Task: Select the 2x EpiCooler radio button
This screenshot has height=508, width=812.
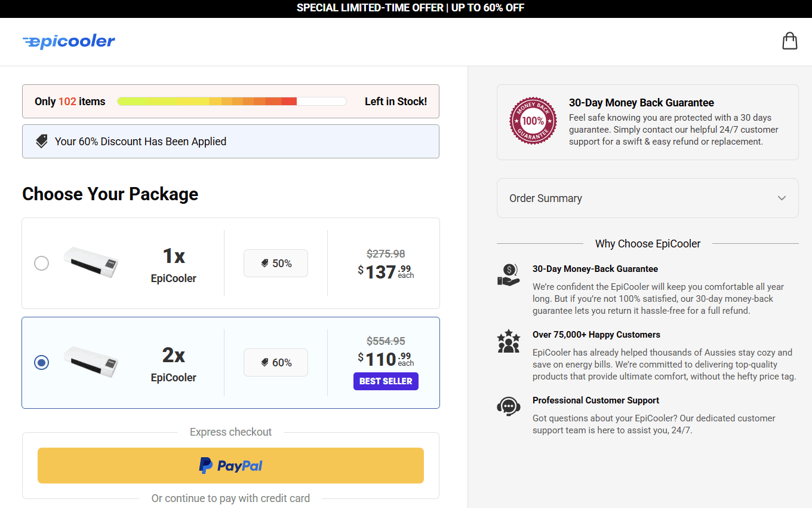Action: click(x=41, y=362)
